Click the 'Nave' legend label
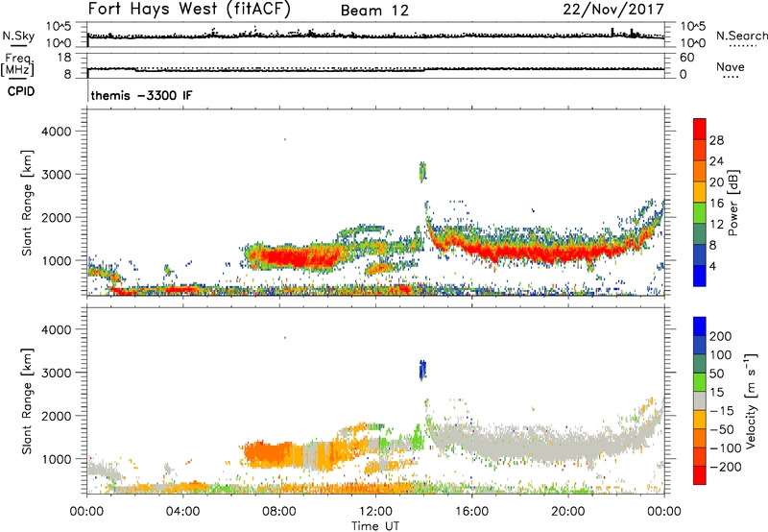The width and height of the screenshot is (768, 532). pyautogui.click(x=731, y=67)
